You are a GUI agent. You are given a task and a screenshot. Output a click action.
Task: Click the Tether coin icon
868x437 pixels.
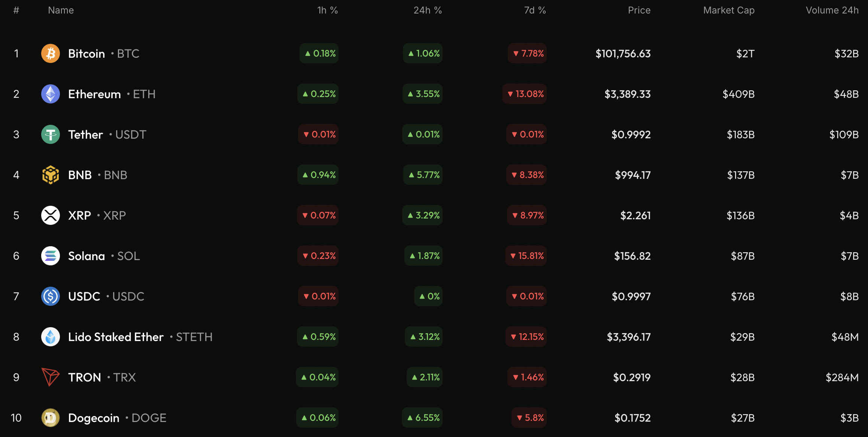click(x=50, y=134)
